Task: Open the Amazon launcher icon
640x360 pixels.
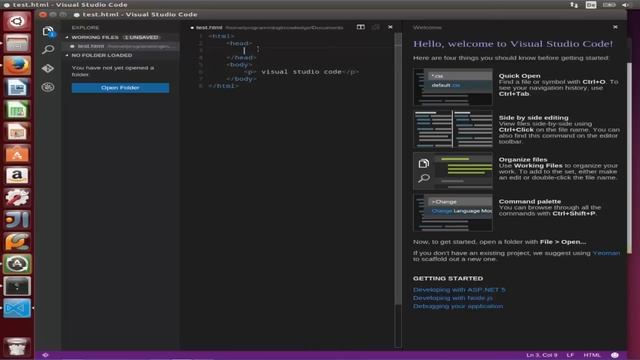Action: (17, 176)
